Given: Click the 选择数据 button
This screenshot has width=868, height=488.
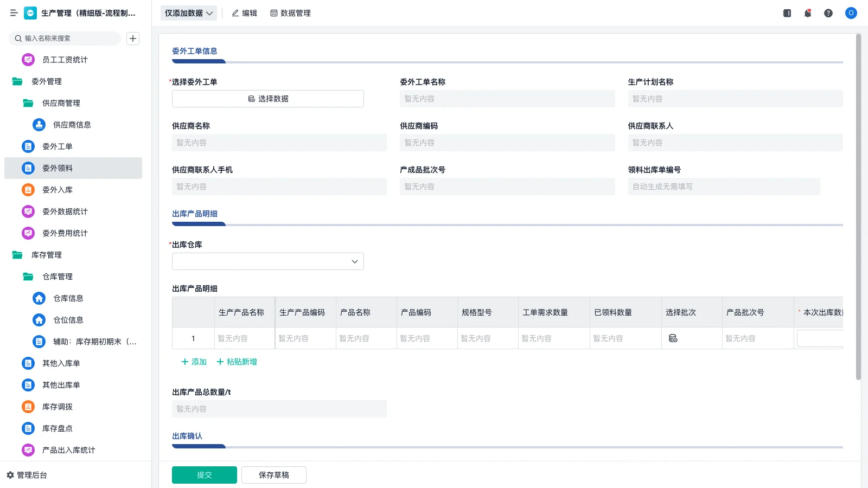Looking at the screenshot, I should click(x=267, y=98).
